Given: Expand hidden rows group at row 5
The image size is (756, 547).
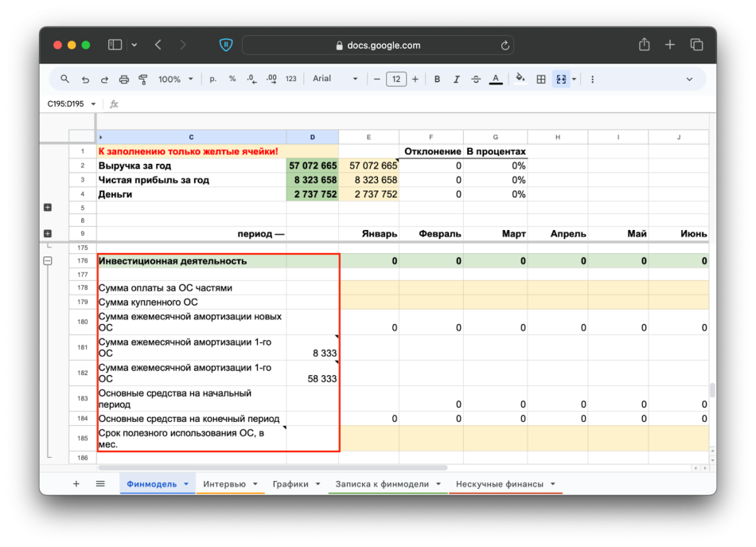Looking at the screenshot, I should [x=47, y=208].
